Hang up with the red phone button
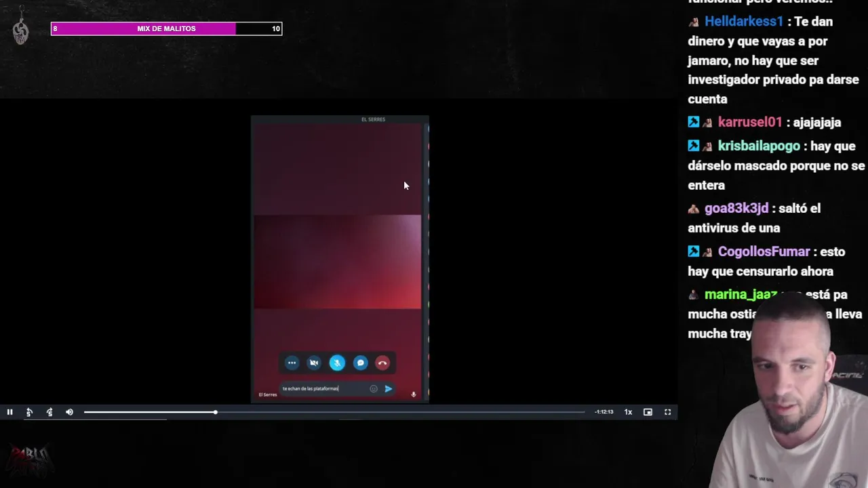 click(382, 363)
